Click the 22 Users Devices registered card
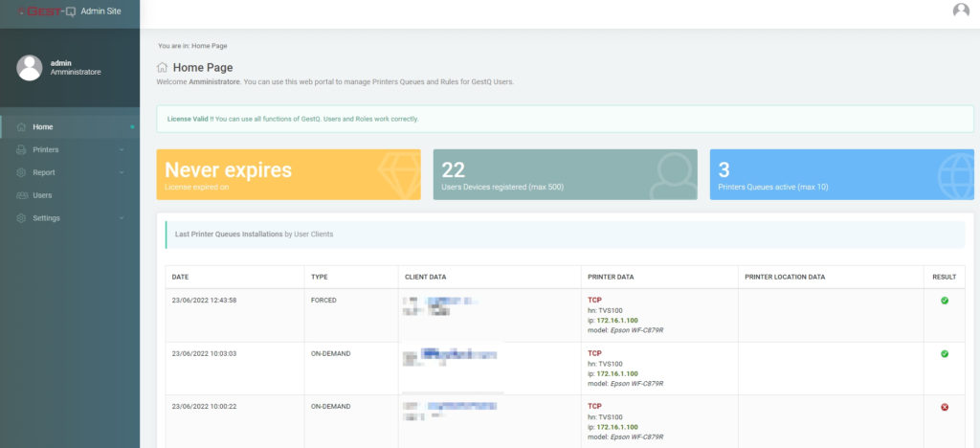Image resolution: width=980 pixels, height=448 pixels. [x=565, y=174]
